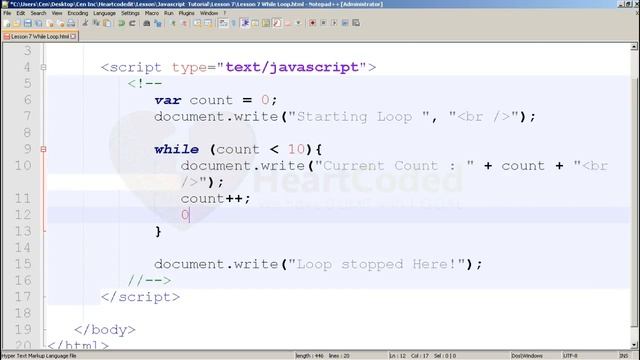
Task: Open the File menu
Action: pyautogui.click(x=7, y=13)
